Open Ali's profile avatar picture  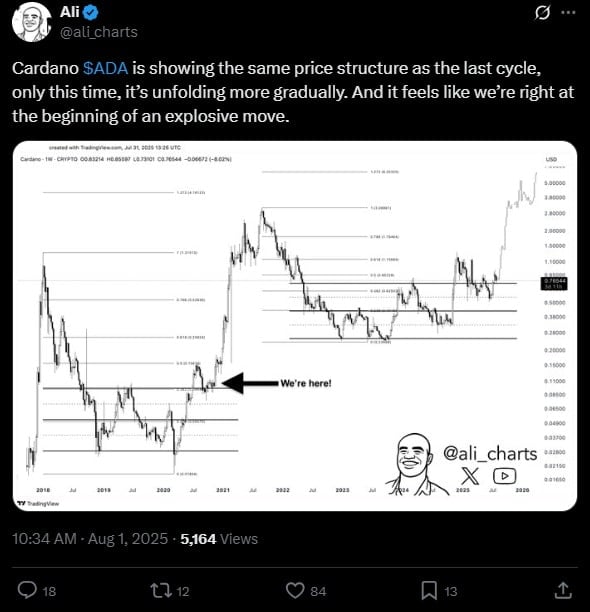[x=32, y=22]
